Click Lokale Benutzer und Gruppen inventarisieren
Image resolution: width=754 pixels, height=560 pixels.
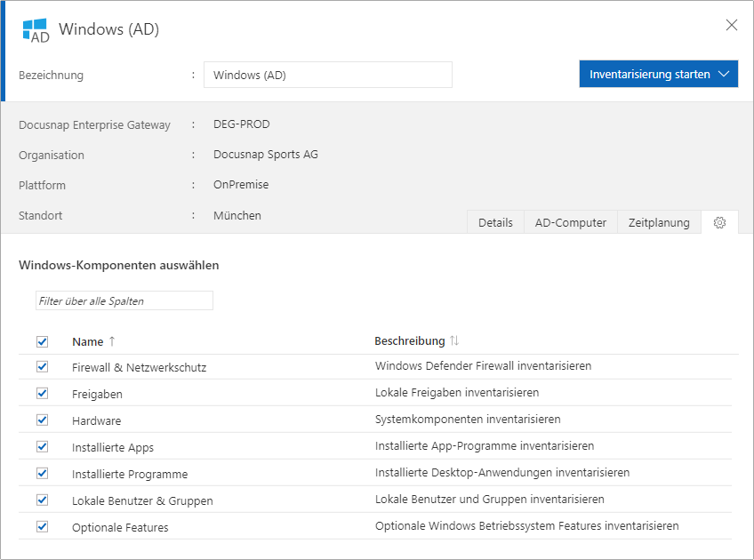(490, 500)
